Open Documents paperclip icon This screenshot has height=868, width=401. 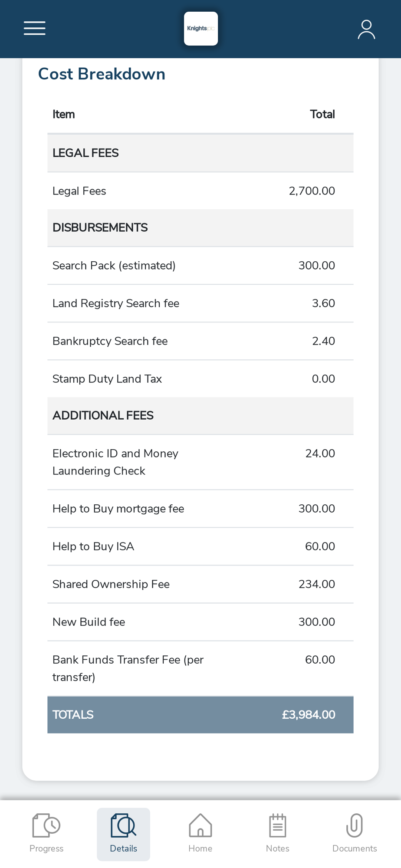[x=355, y=825]
